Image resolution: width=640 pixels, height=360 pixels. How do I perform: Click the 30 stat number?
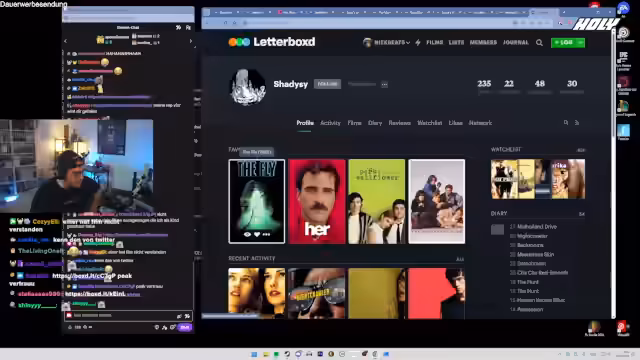click(x=572, y=84)
